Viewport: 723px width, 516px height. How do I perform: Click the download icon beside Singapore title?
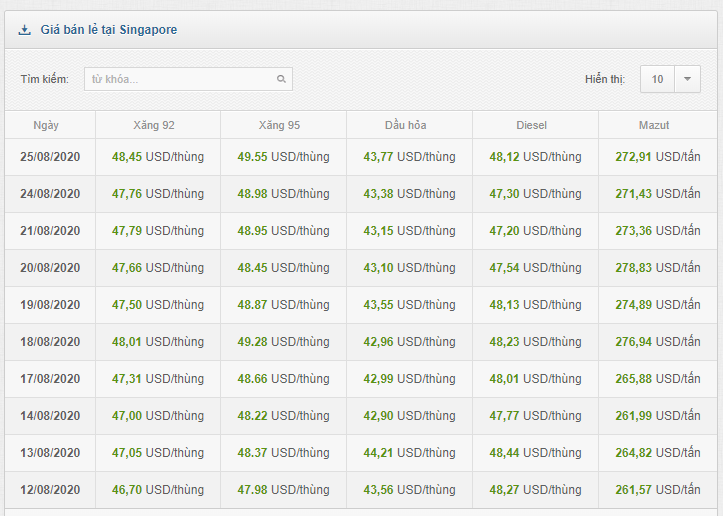24,30
